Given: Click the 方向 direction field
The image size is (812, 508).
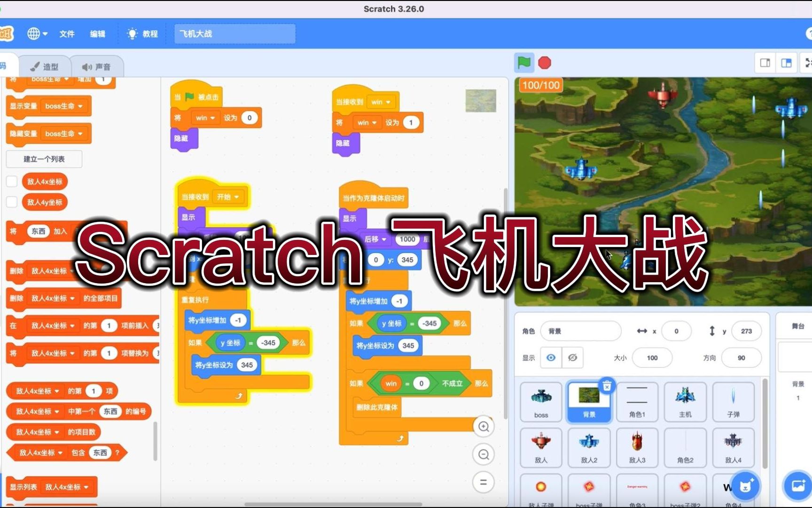Looking at the screenshot, I should pyautogui.click(x=741, y=358).
